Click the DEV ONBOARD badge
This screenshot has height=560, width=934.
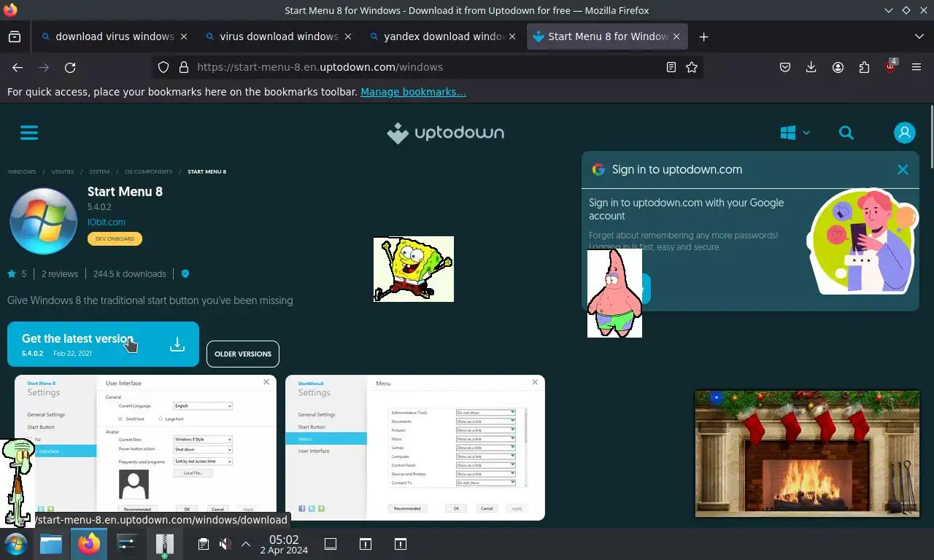(115, 238)
